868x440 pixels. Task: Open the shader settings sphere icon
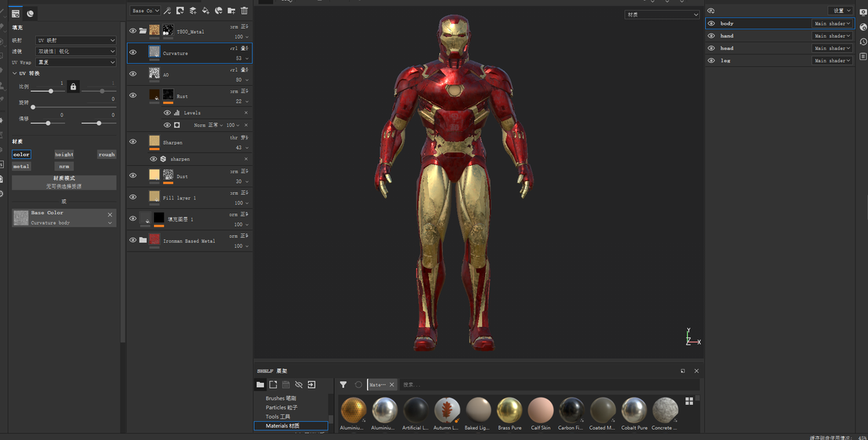coord(863,27)
